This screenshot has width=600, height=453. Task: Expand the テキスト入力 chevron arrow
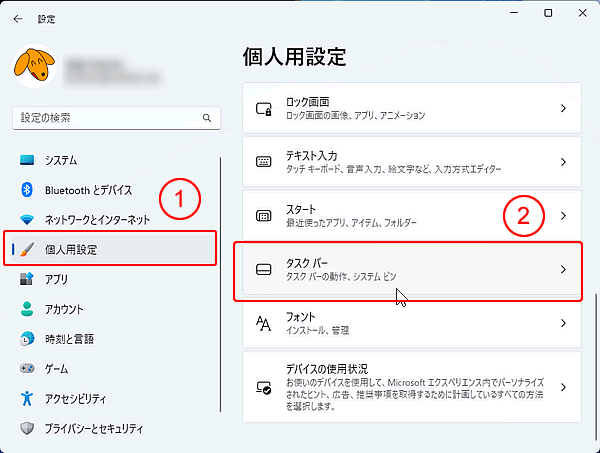point(563,162)
